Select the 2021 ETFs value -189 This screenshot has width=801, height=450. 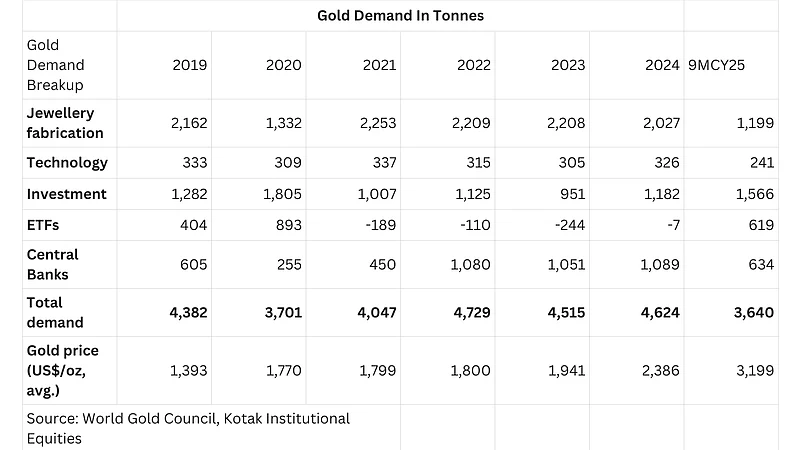coord(378,225)
